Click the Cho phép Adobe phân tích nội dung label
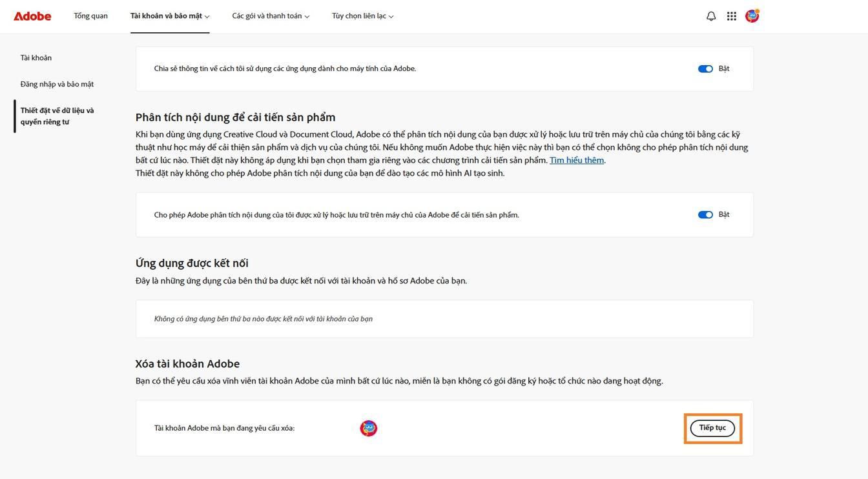 (336, 215)
